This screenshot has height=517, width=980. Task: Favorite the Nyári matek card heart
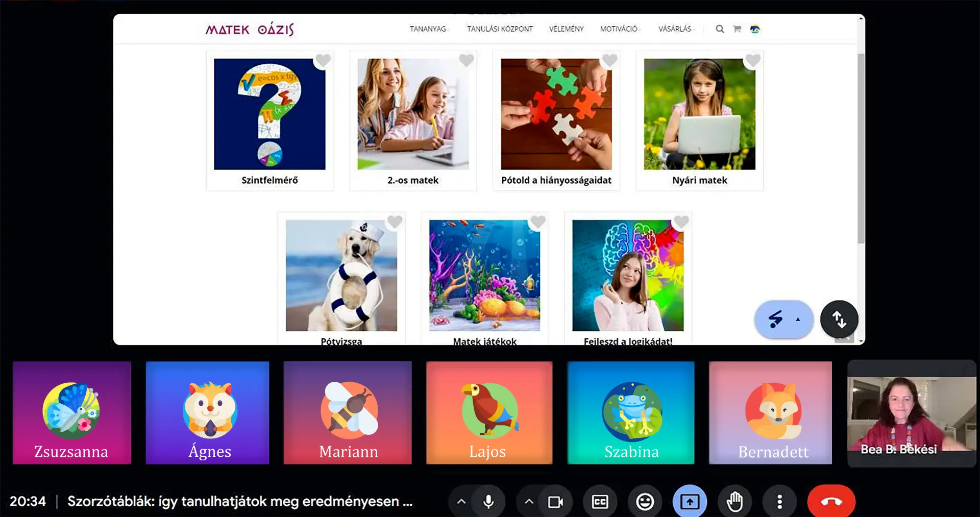753,61
